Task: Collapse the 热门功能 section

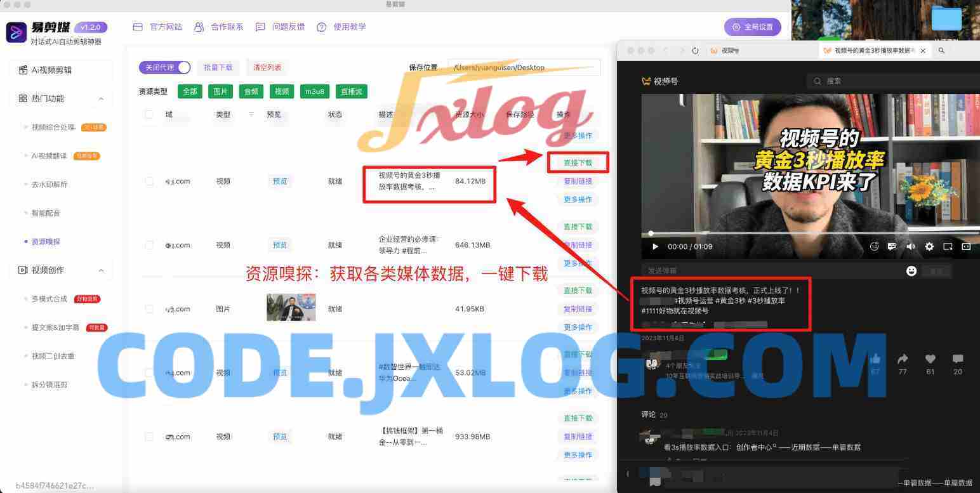Action: (100, 98)
